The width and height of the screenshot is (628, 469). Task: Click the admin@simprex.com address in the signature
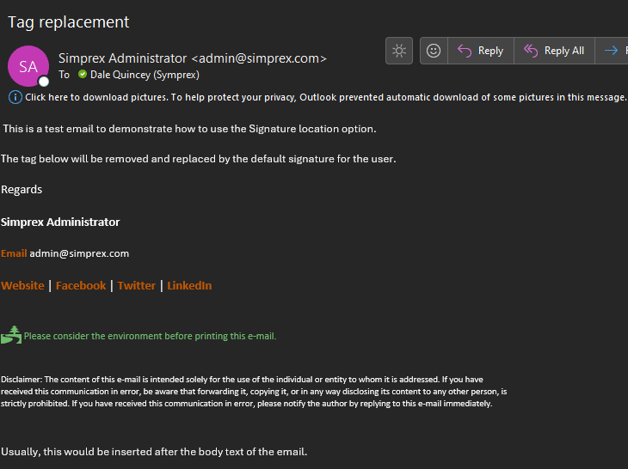(79, 254)
